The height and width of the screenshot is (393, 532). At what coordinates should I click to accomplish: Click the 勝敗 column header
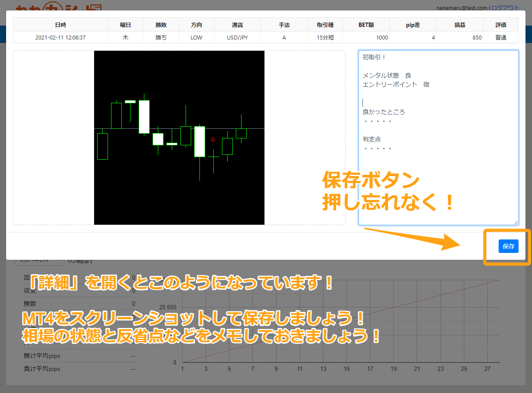161,25
